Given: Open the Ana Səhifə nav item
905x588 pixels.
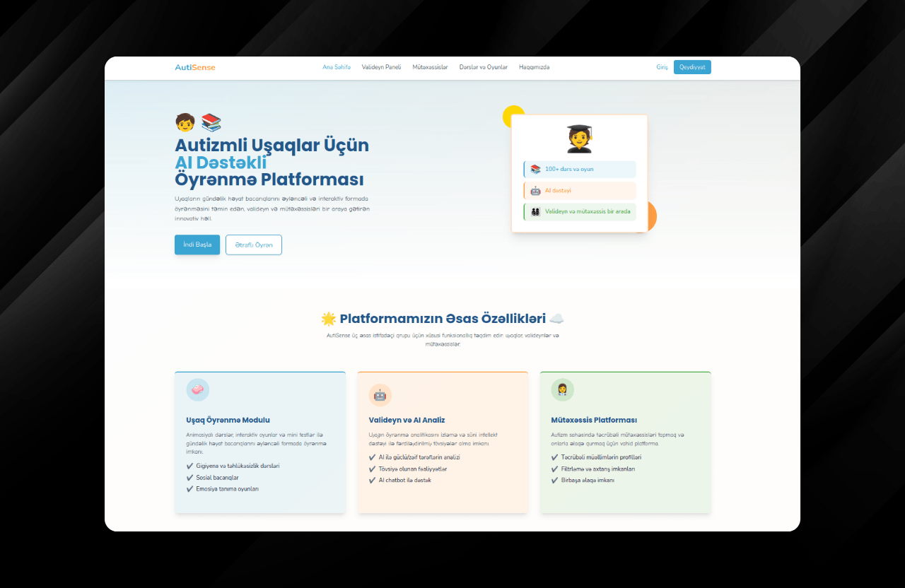Looking at the screenshot, I should [337, 67].
